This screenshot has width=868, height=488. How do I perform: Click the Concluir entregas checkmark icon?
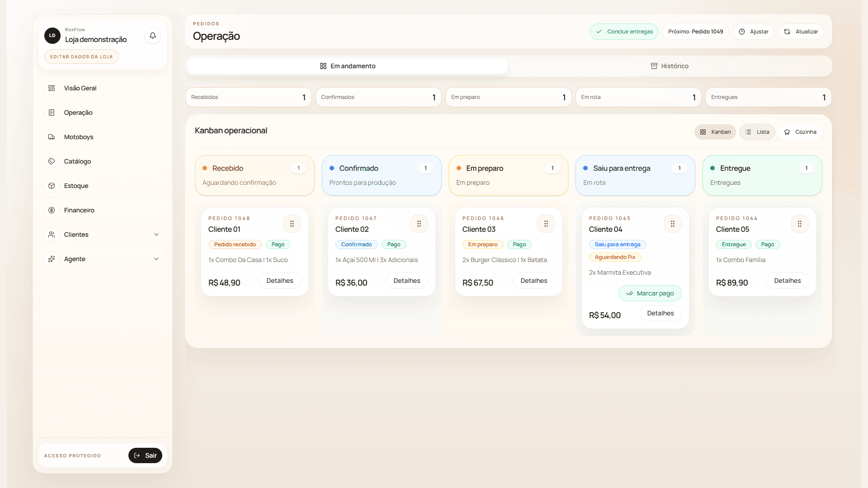(x=599, y=32)
